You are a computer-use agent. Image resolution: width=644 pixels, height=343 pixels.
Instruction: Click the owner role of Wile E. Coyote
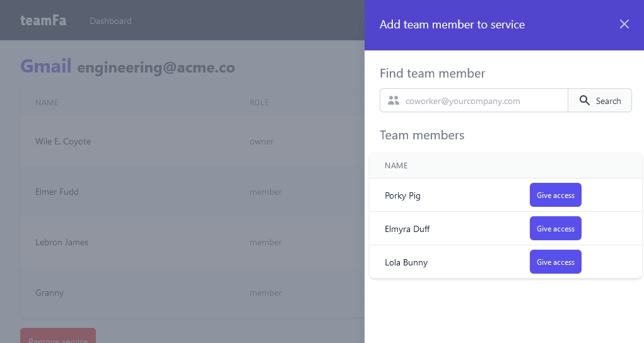[x=262, y=141]
